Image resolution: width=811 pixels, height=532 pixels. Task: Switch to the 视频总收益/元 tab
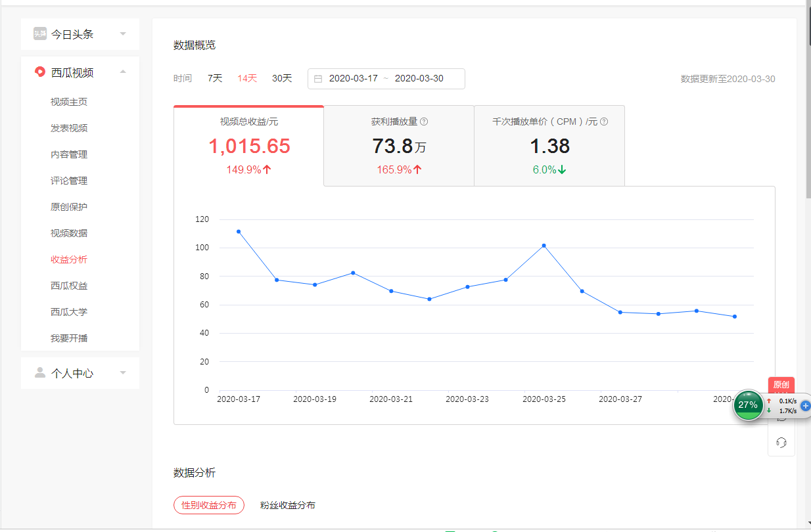click(249, 146)
